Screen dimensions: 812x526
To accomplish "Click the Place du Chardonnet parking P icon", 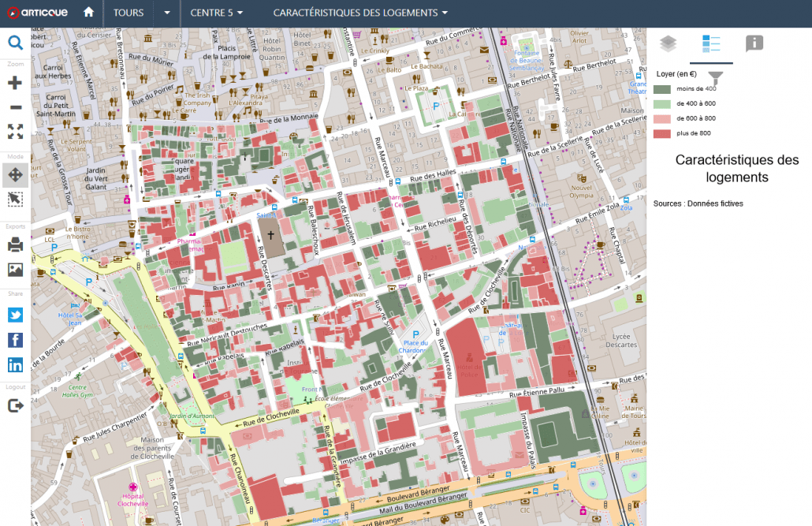I will pyautogui.click(x=415, y=335).
